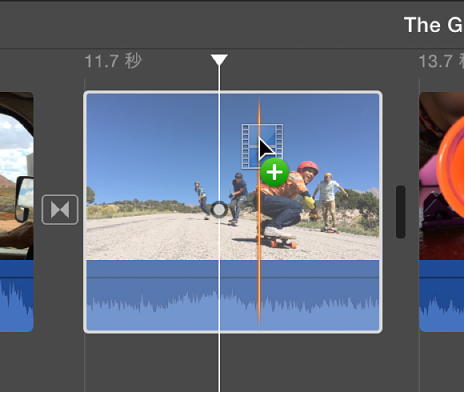Select the car mirror clip on the left
Image resolution: width=466 pixels, height=394 pixels.
coord(17,176)
